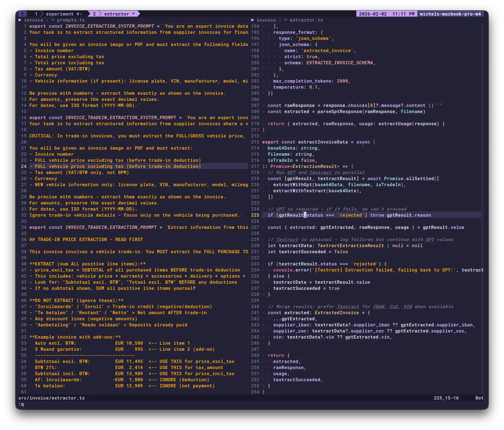Click max_completion_tokens on line 203
The image size is (504, 430).
point(302,81)
